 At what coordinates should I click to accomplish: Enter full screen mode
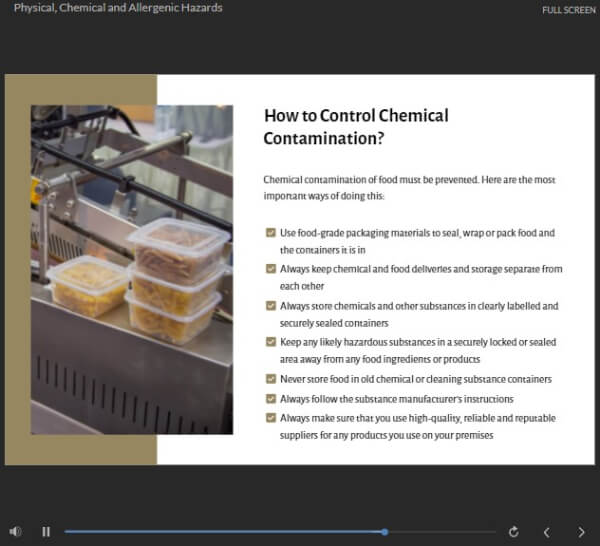[x=569, y=10]
